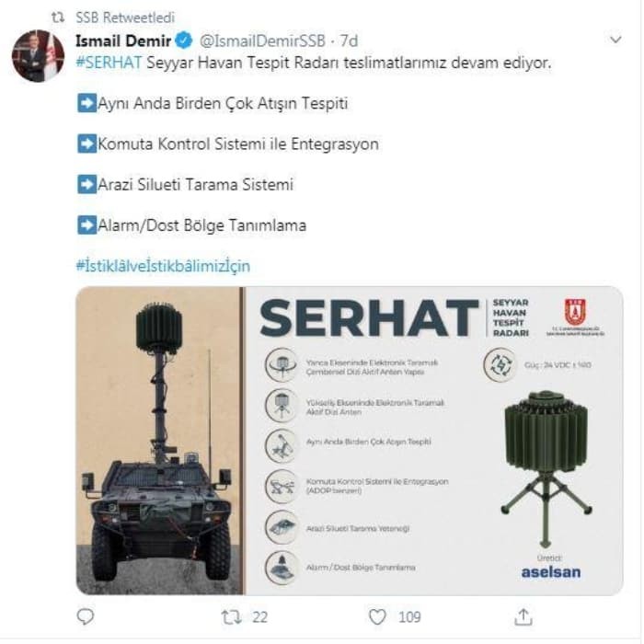Click the 7d tweet timestamp
The image size is (644, 644).
pos(349,40)
